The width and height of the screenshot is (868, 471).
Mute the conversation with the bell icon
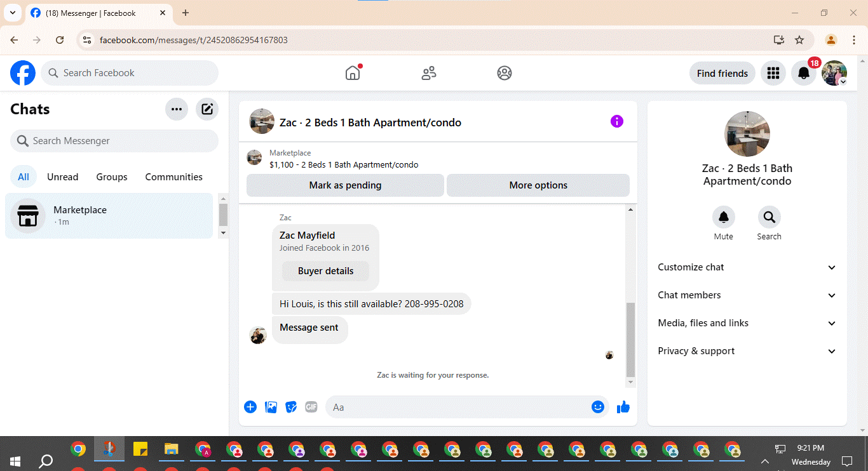coord(724,217)
